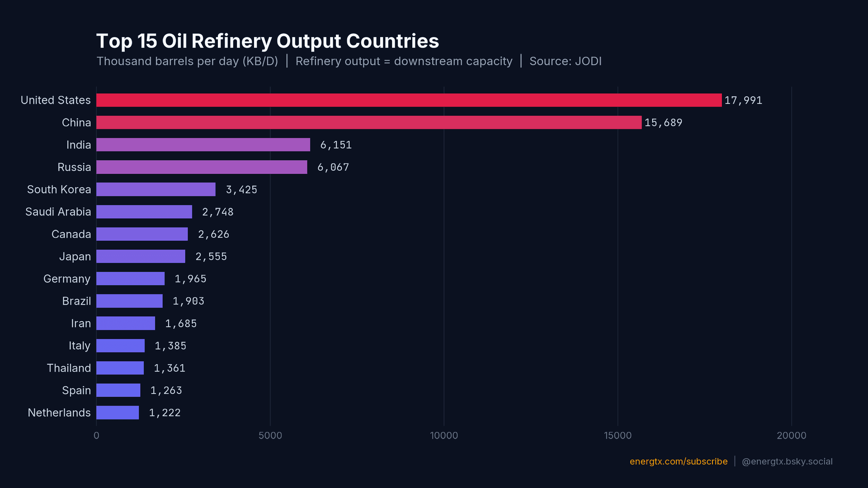
Task: Click the Thailand country label
Action: point(69,368)
